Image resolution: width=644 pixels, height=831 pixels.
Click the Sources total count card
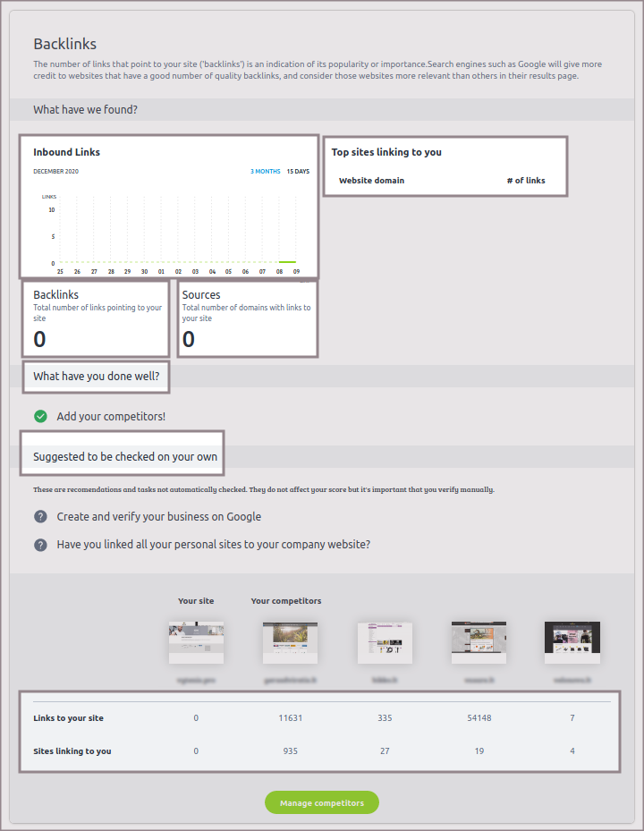click(x=247, y=318)
